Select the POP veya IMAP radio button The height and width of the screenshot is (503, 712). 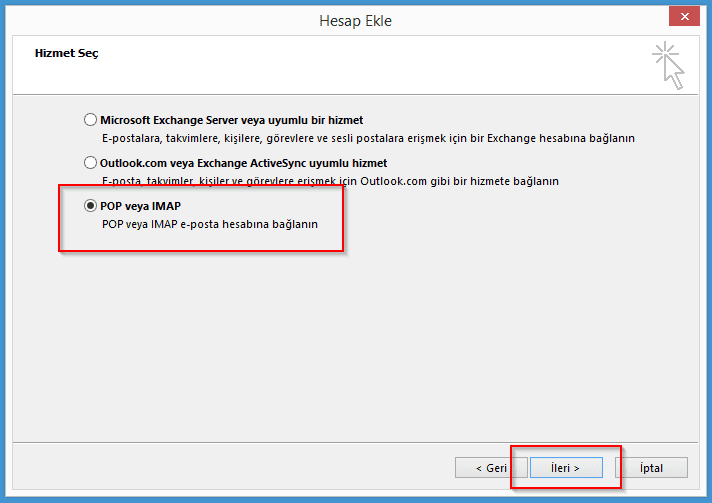(x=90, y=206)
